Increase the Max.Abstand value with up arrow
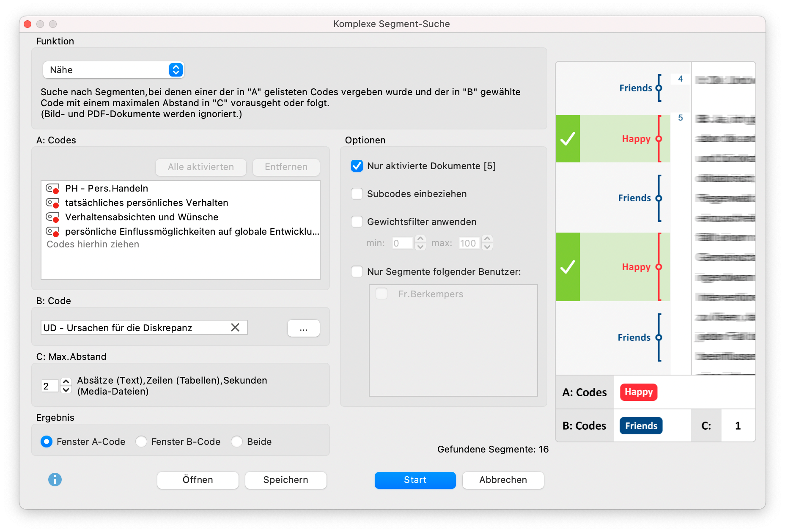Screen dimensions: 785x532 pos(66,381)
